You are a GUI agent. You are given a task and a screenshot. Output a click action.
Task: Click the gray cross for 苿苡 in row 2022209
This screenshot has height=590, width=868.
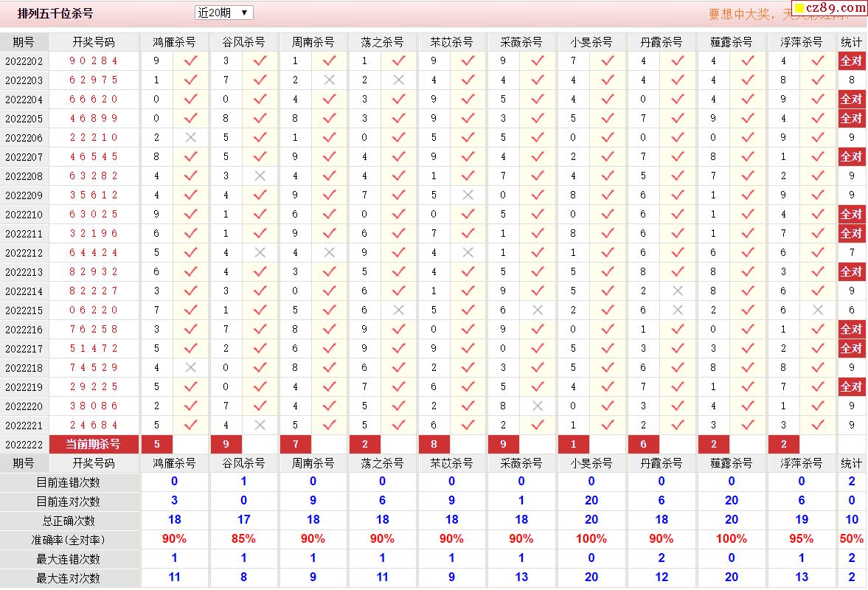click(x=468, y=195)
